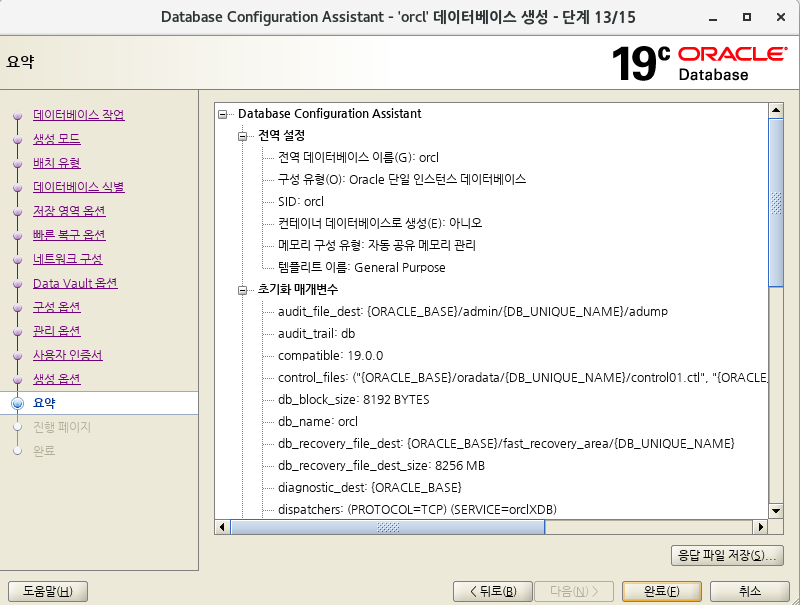Select 컨테이너 데이터베이스로 생성(E): 아니오 row

coord(380,223)
